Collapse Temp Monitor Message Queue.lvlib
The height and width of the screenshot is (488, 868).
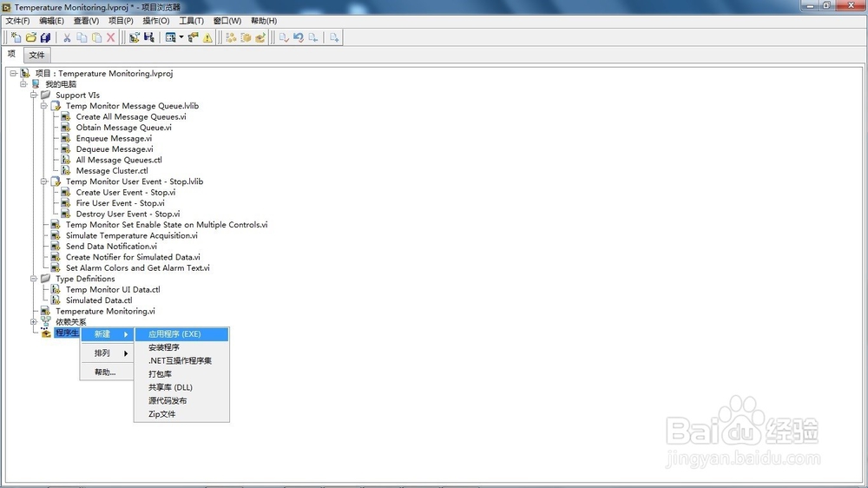(x=43, y=106)
